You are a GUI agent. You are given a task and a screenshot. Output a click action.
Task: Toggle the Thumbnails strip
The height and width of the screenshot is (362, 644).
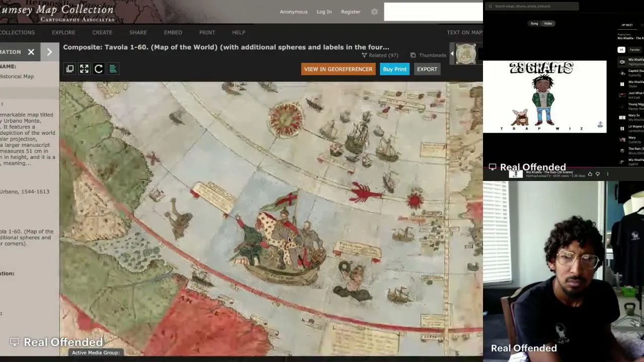click(x=428, y=55)
